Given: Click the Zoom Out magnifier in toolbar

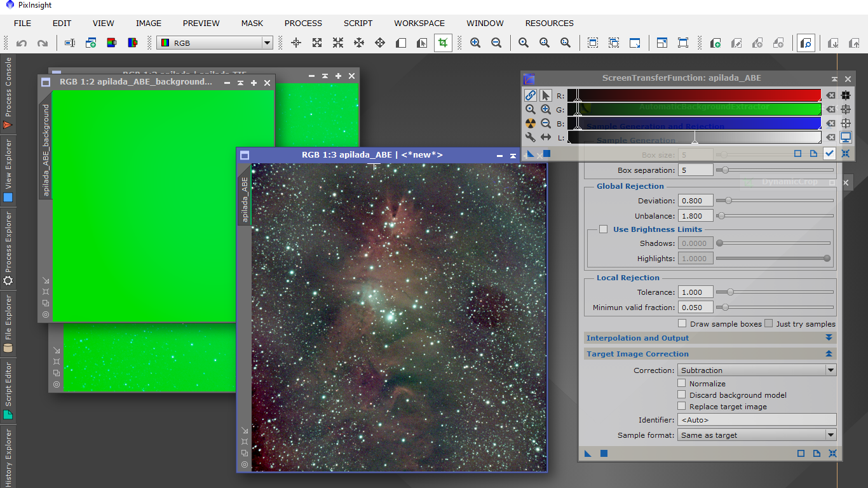Looking at the screenshot, I should pyautogui.click(x=496, y=43).
